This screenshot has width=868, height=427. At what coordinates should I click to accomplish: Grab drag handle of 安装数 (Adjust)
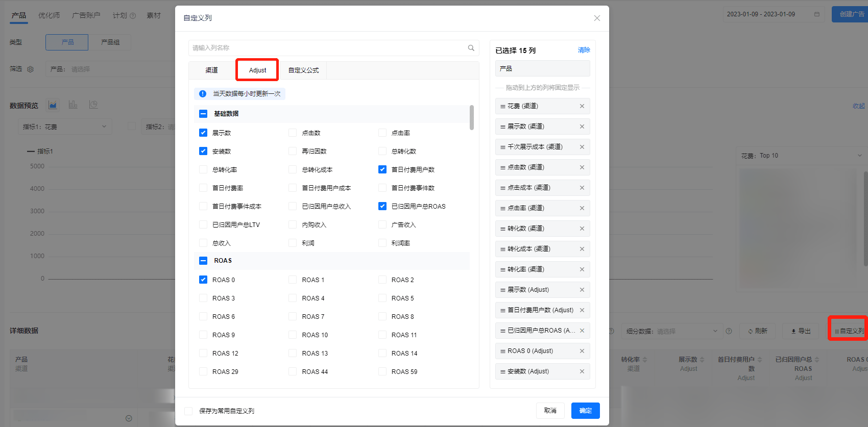coord(503,371)
